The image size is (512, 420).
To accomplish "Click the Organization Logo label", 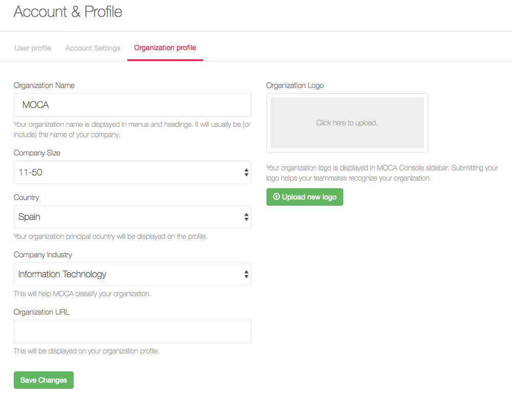I will tap(295, 85).
